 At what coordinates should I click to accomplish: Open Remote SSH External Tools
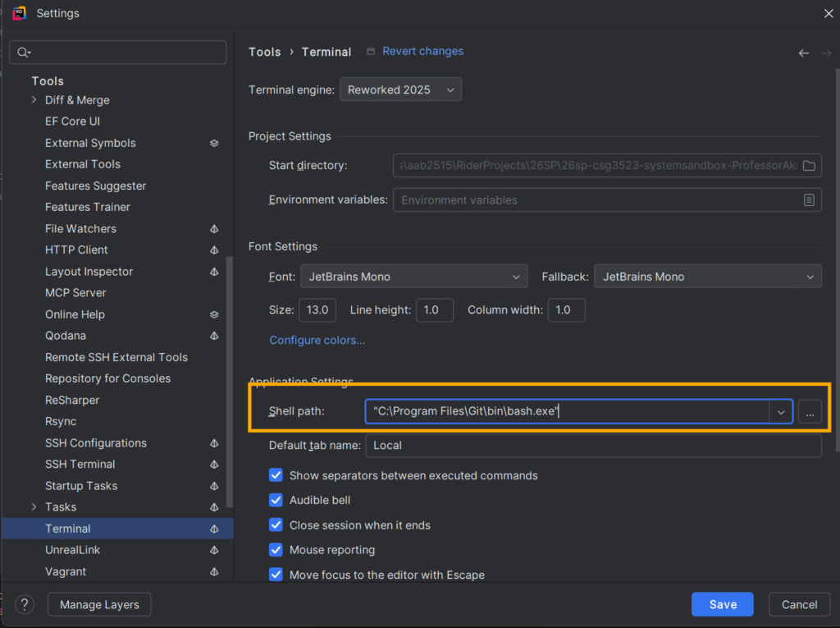point(116,357)
